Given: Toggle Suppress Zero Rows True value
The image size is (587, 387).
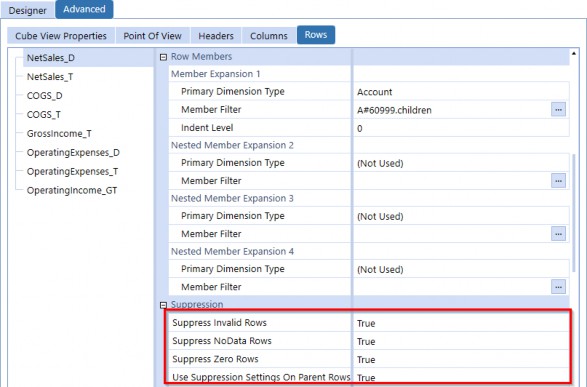Looking at the screenshot, I should tap(461, 359).
